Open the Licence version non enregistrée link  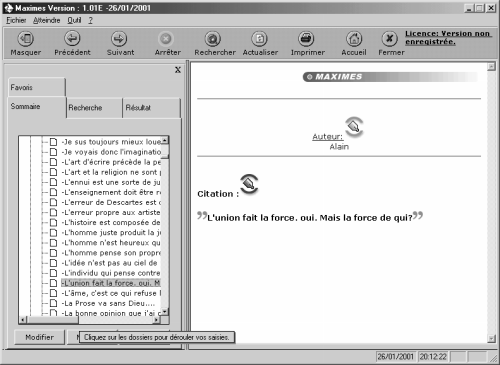click(448, 38)
